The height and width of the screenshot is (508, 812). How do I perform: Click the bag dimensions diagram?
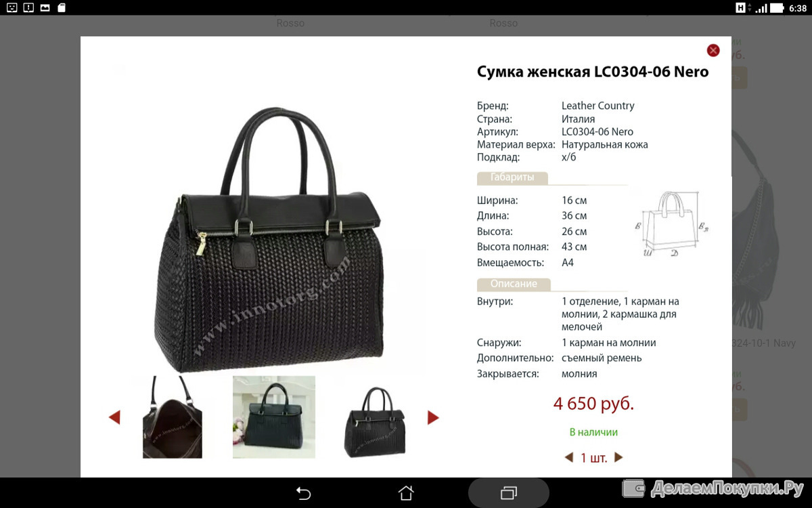click(x=672, y=224)
